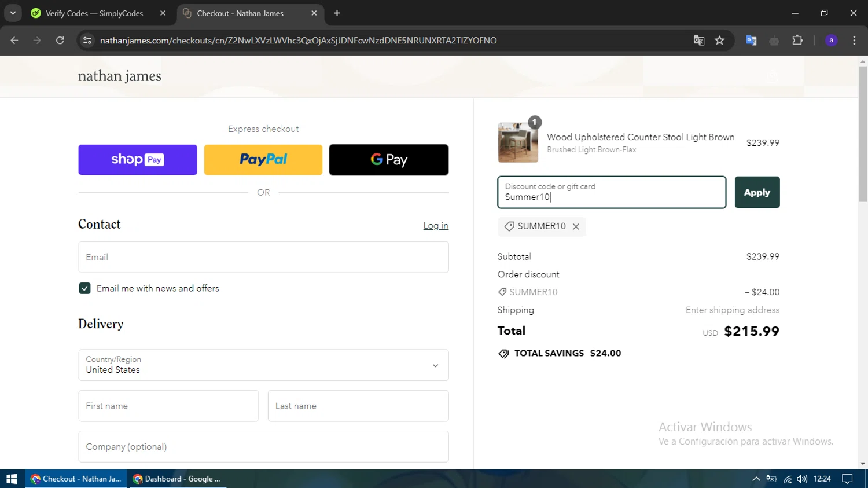
Task: Close the Verify Codes tab
Action: click(x=163, y=13)
